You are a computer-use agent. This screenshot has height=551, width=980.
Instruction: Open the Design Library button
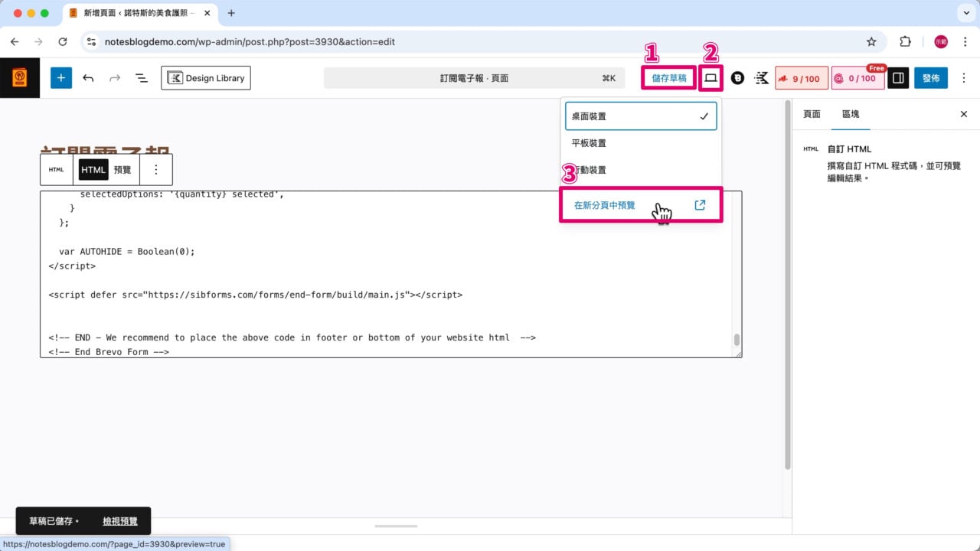coord(206,78)
